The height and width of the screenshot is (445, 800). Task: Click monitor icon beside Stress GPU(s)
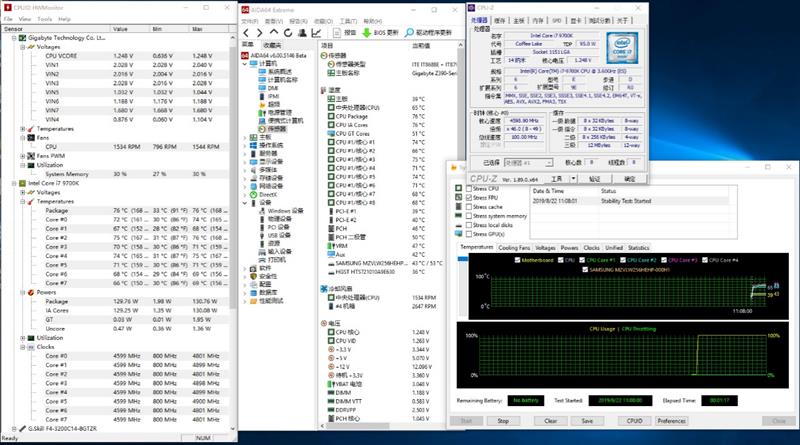pos(458,234)
